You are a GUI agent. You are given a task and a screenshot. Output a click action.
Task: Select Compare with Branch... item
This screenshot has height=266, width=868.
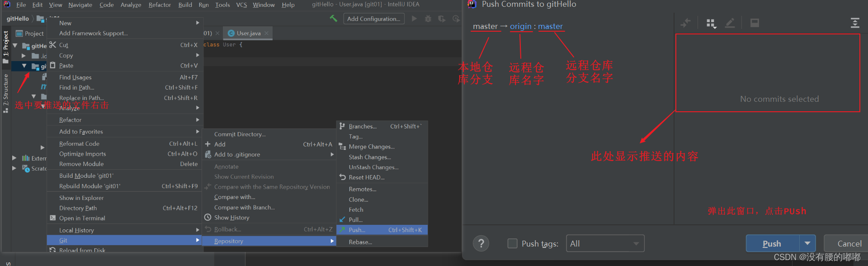point(269,207)
